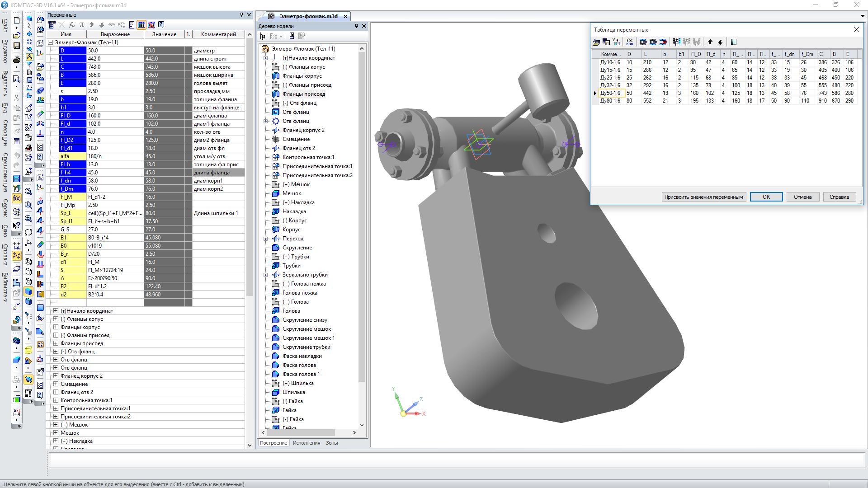Click the fx function icon in Переменные toolbar
Image resolution: width=868 pixels, height=488 pixels.
(72, 25)
